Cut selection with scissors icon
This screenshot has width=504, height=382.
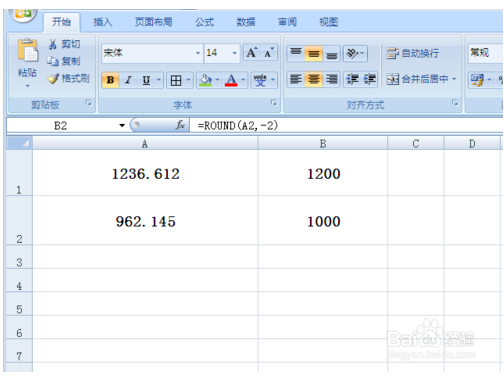pos(64,44)
